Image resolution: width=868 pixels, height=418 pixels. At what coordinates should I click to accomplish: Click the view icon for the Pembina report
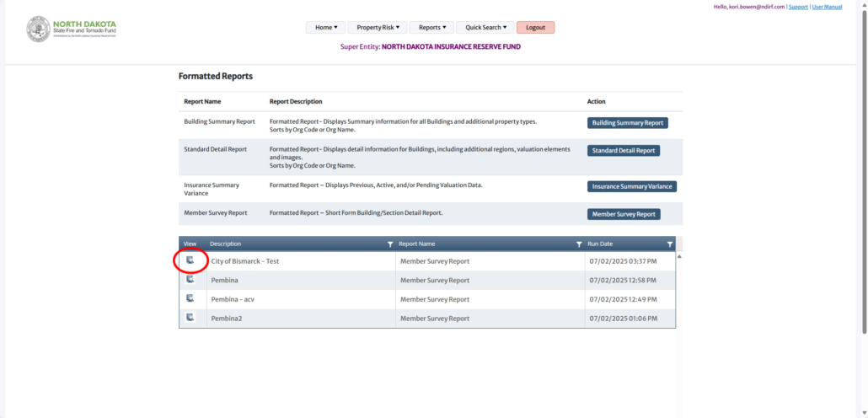click(190, 279)
